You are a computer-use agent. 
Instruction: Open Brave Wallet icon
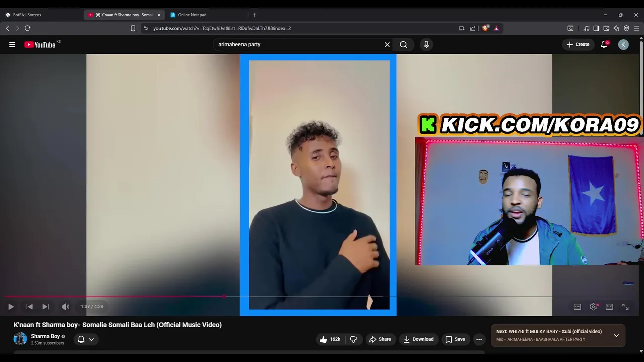click(x=606, y=28)
